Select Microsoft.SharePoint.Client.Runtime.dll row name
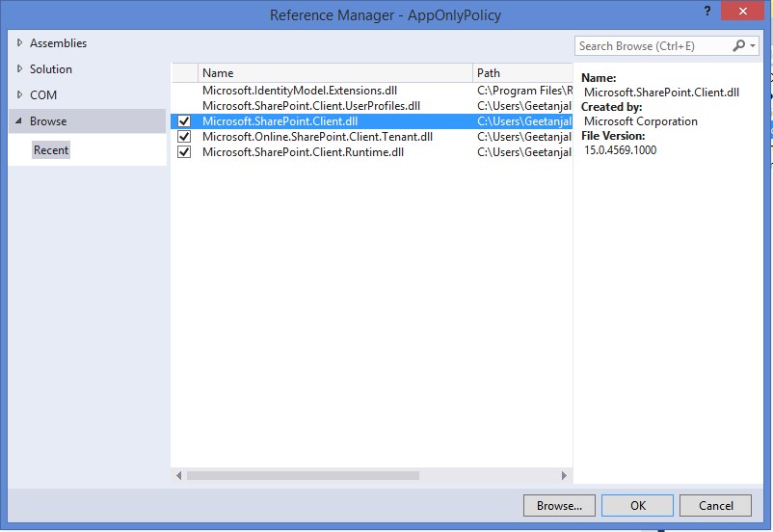Image resolution: width=773 pixels, height=532 pixels. [x=304, y=152]
